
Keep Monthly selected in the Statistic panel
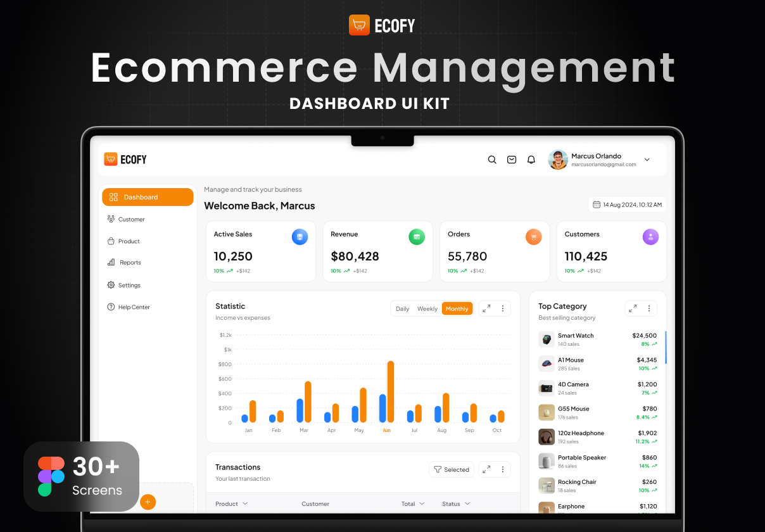457,308
